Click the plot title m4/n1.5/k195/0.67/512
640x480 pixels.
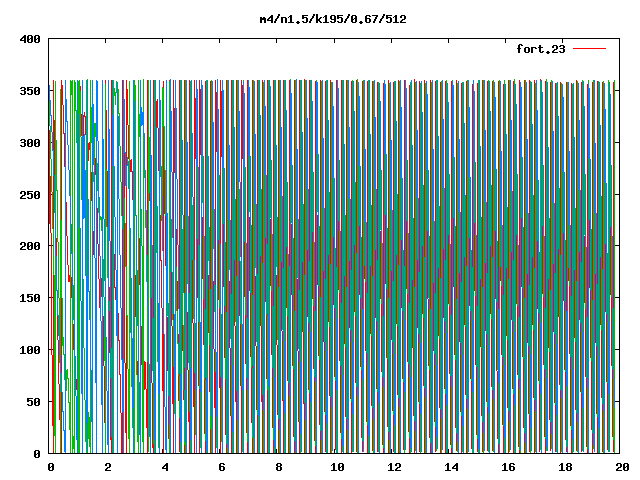[333, 19]
